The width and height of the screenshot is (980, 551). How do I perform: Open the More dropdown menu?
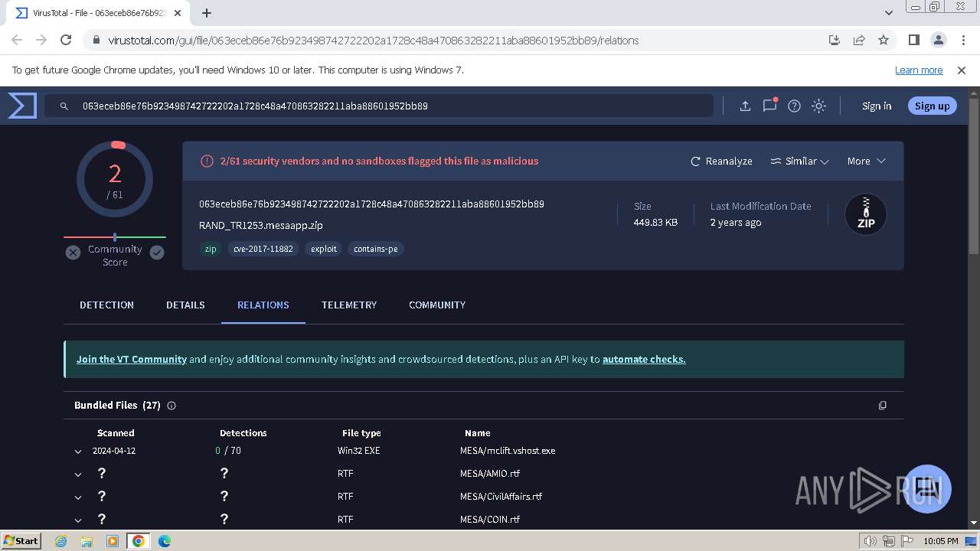pos(866,161)
